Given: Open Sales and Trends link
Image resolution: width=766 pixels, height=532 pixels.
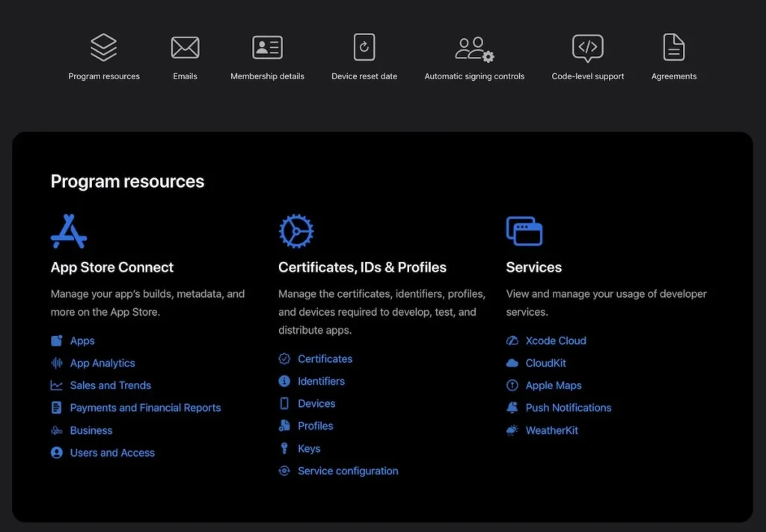Looking at the screenshot, I should 111,385.
